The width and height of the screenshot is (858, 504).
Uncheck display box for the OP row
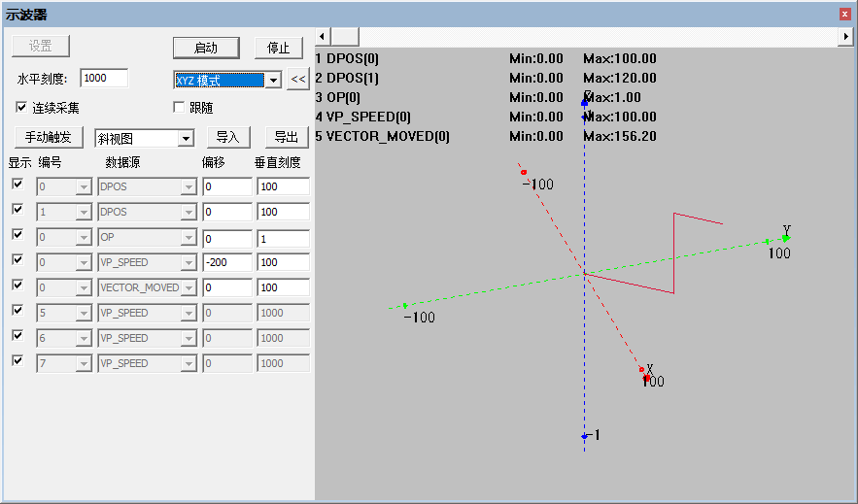click(17, 234)
